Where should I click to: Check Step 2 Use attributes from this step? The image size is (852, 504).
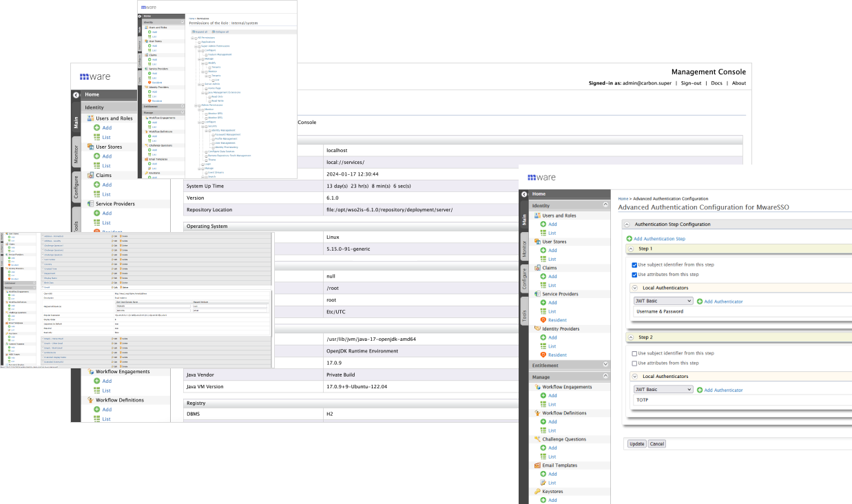coord(634,363)
